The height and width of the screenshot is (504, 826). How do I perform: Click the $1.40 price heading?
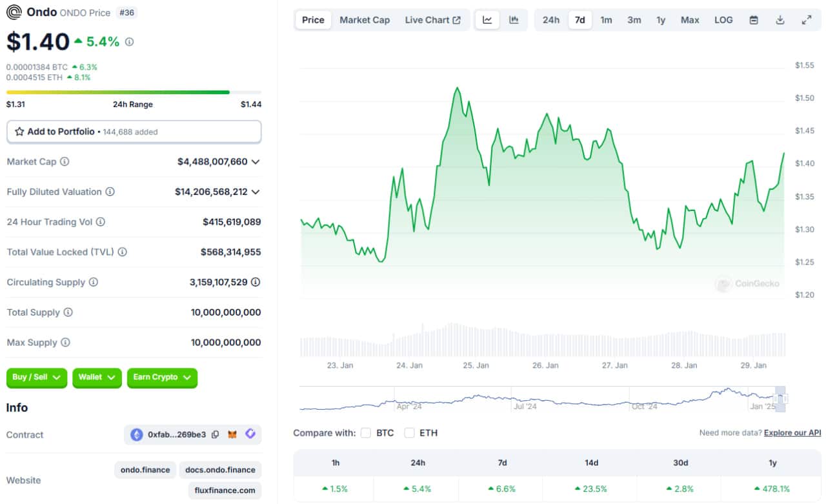pos(37,41)
